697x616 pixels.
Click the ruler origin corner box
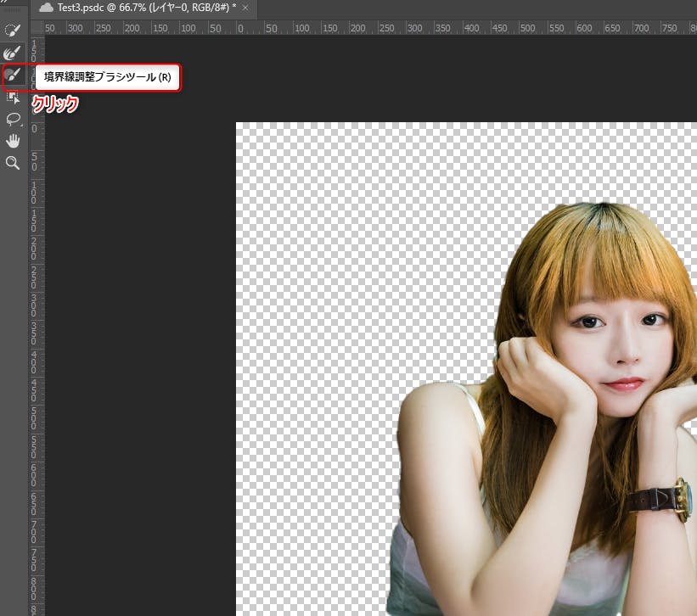[x=35, y=27]
